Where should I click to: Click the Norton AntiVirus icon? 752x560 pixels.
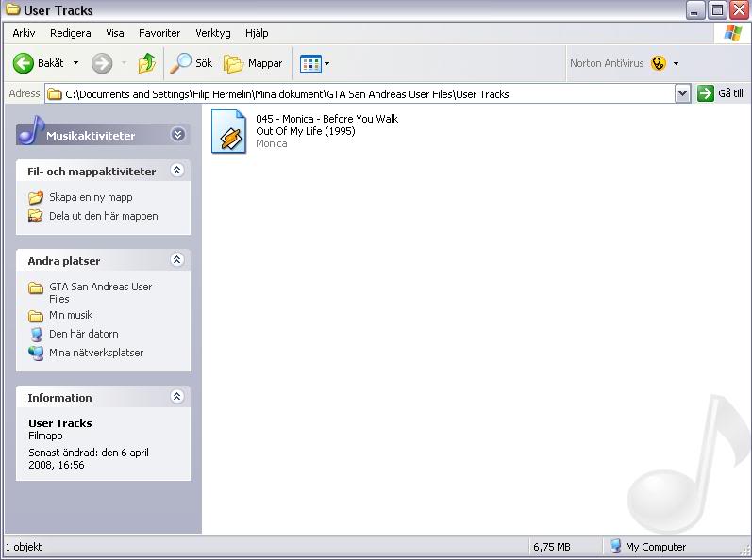(659, 63)
